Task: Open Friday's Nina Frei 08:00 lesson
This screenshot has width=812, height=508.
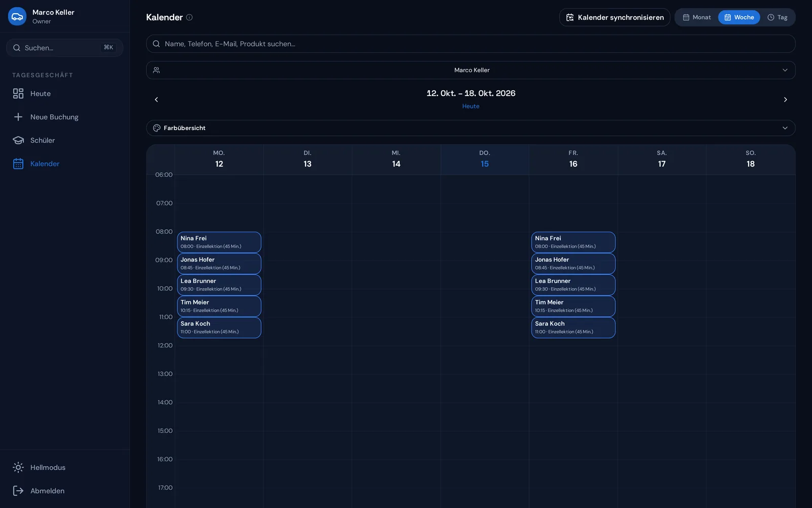Action: tap(573, 242)
